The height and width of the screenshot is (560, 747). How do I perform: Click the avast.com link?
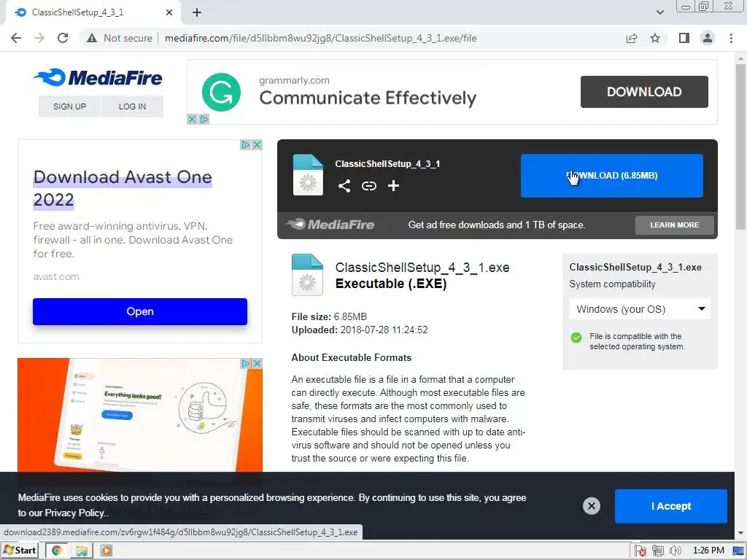click(x=56, y=276)
